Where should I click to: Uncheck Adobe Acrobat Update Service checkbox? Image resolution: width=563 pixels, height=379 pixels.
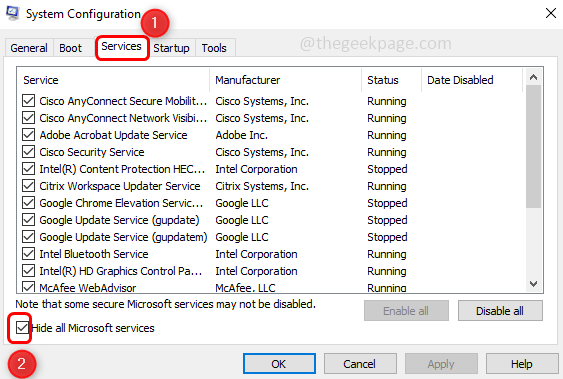28,135
